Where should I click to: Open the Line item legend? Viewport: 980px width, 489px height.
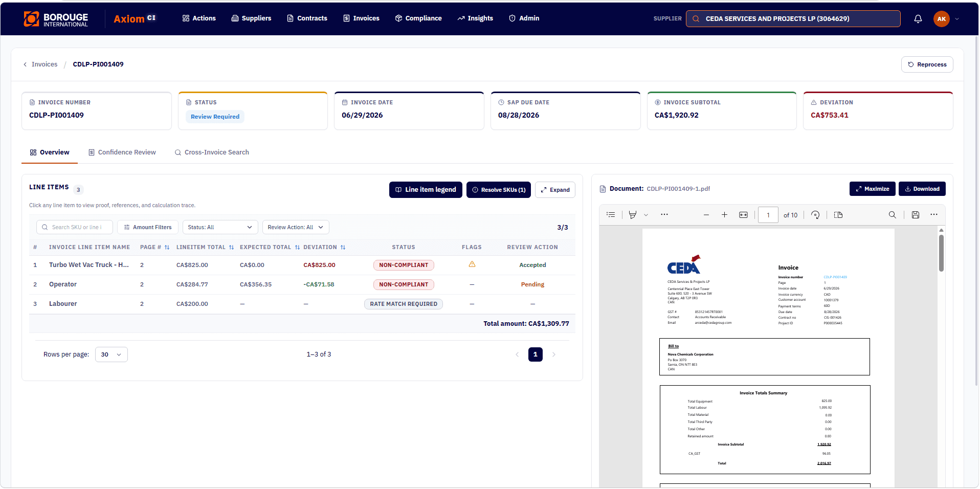tap(426, 190)
